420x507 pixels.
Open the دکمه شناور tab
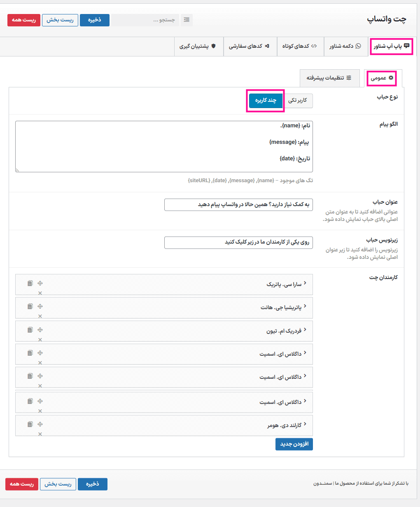345,46
